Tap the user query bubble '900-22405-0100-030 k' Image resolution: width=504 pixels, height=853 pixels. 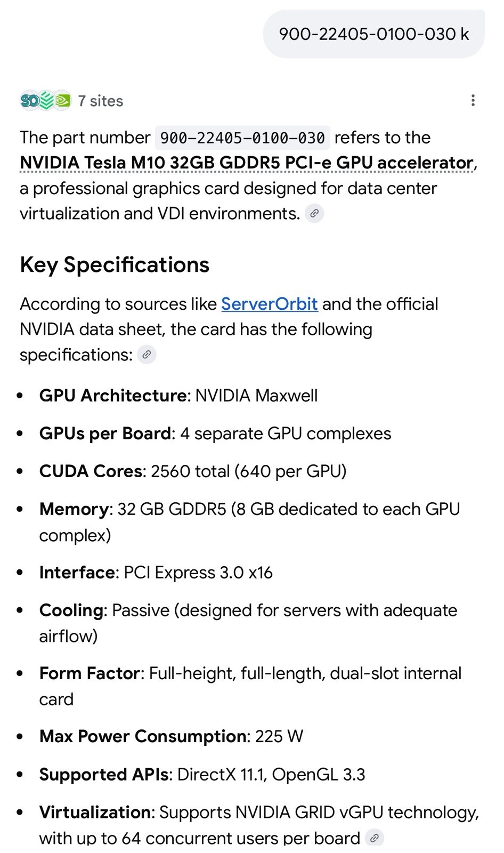click(373, 34)
